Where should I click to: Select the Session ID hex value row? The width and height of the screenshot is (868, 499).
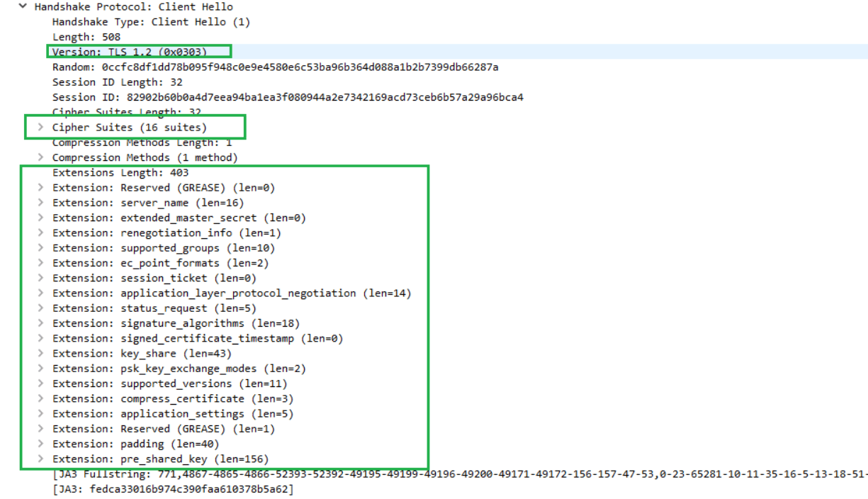[288, 97]
